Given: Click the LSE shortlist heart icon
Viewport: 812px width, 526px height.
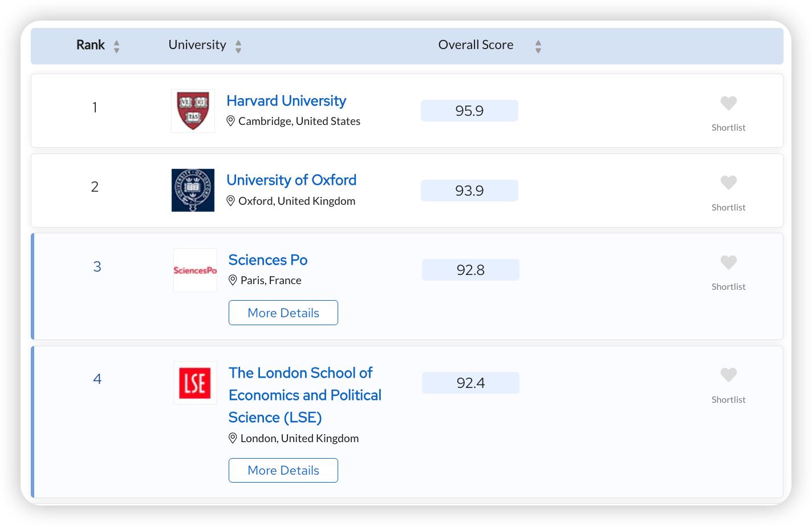Looking at the screenshot, I should click(x=728, y=375).
